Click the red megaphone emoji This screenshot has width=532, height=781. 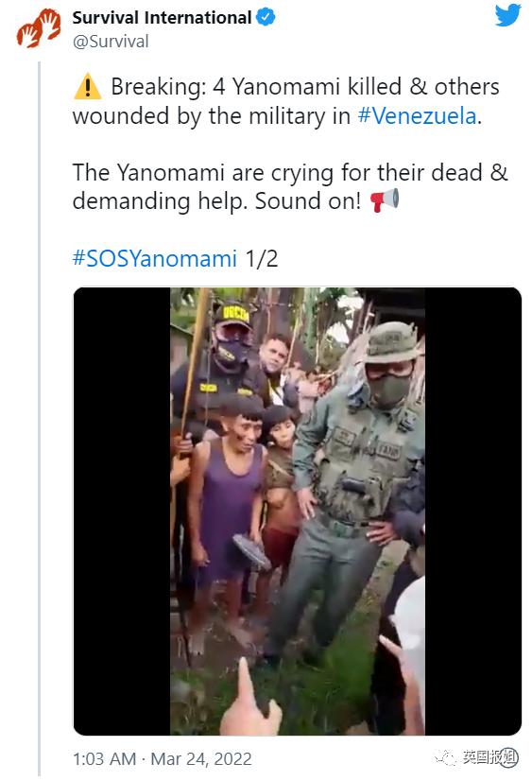385,200
